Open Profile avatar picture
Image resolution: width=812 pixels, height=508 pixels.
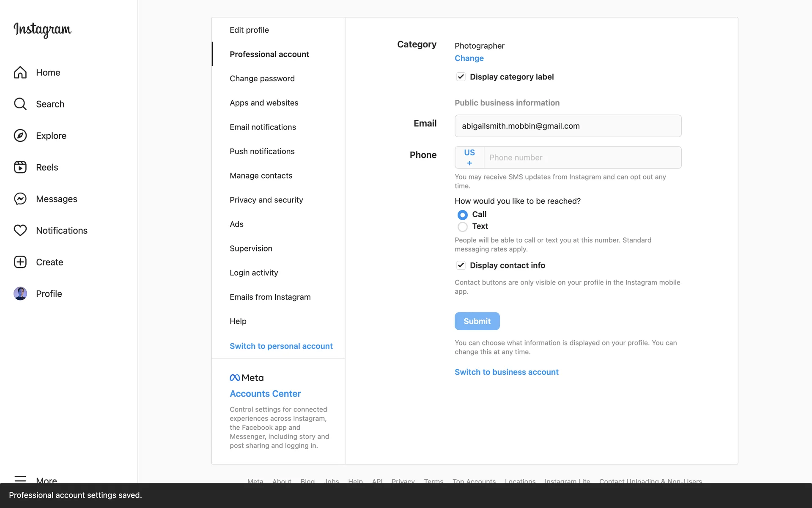click(x=20, y=293)
